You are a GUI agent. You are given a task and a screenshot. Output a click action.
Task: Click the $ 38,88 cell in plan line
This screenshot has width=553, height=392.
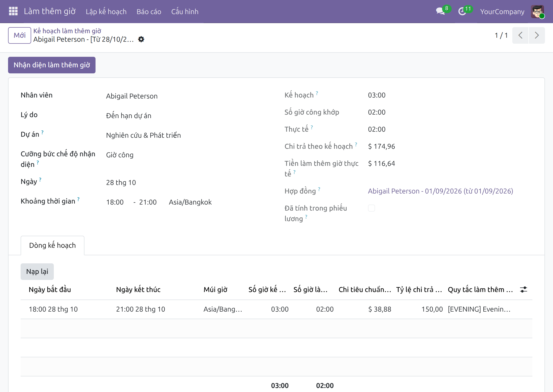coord(380,309)
